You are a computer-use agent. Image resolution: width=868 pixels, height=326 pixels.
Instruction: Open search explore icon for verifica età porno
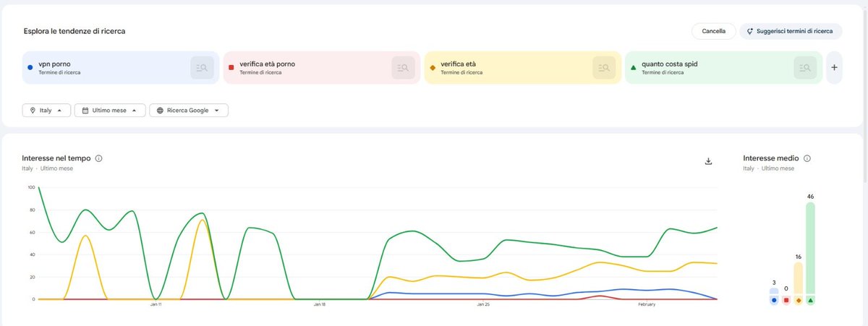click(x=404, y=68)
